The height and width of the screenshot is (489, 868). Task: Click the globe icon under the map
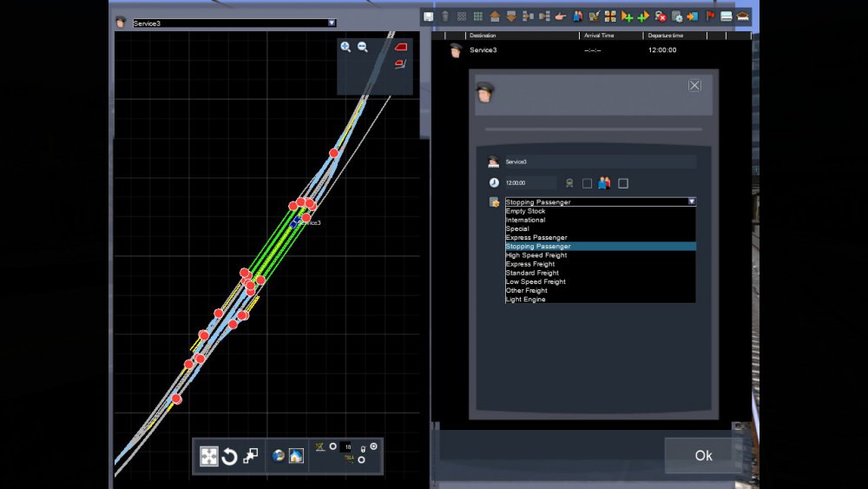pos(279,456)
